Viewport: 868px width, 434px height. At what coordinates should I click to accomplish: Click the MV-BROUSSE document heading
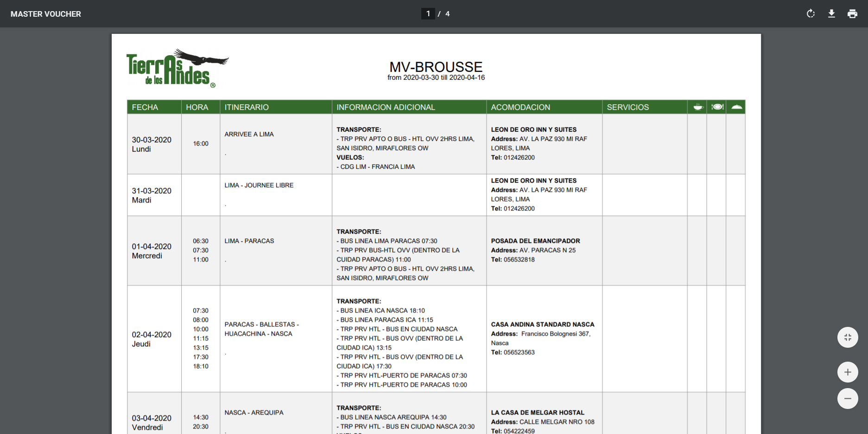click(x=436, y=67)
